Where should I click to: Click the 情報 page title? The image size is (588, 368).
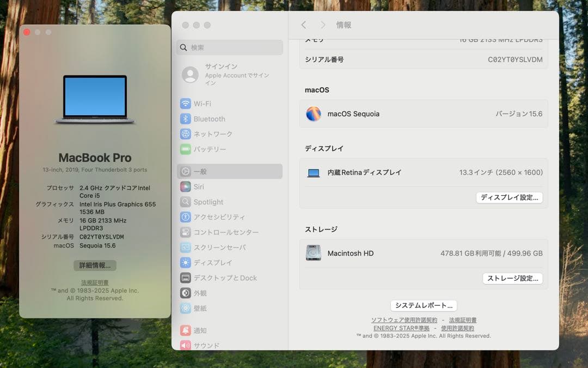(344, 25)
